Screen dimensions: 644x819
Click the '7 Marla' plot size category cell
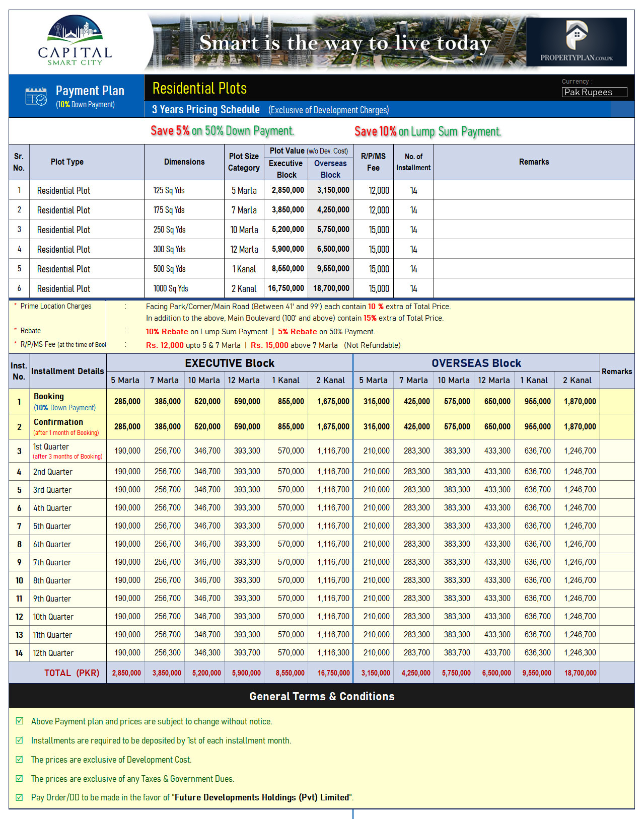click(x=244, y=210)
